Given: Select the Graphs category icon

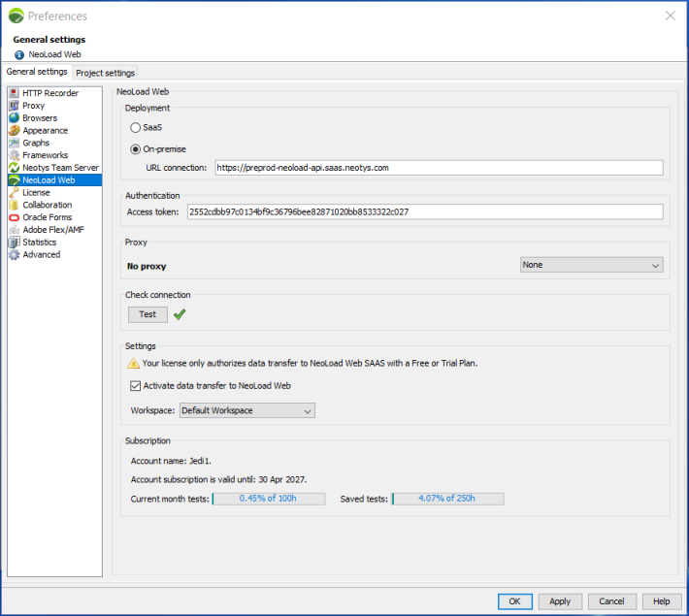Looking at the screenshot, I should (14, 143).
